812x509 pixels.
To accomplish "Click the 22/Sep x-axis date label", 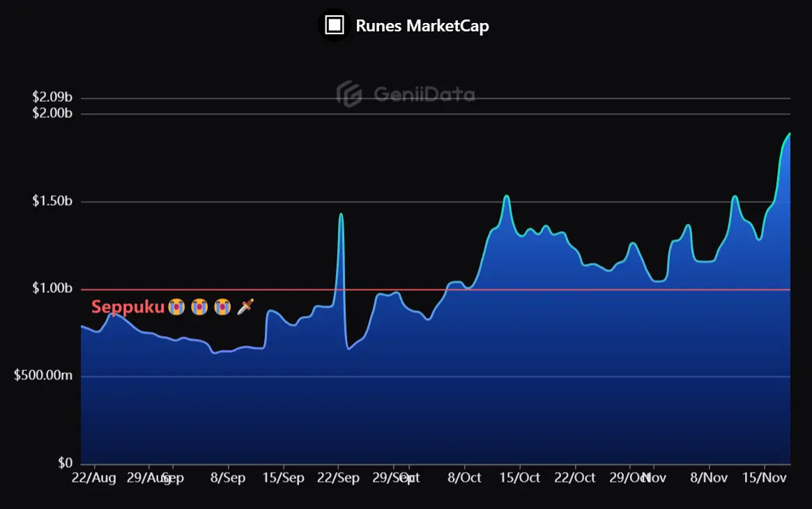I will [x=338, y=478].
